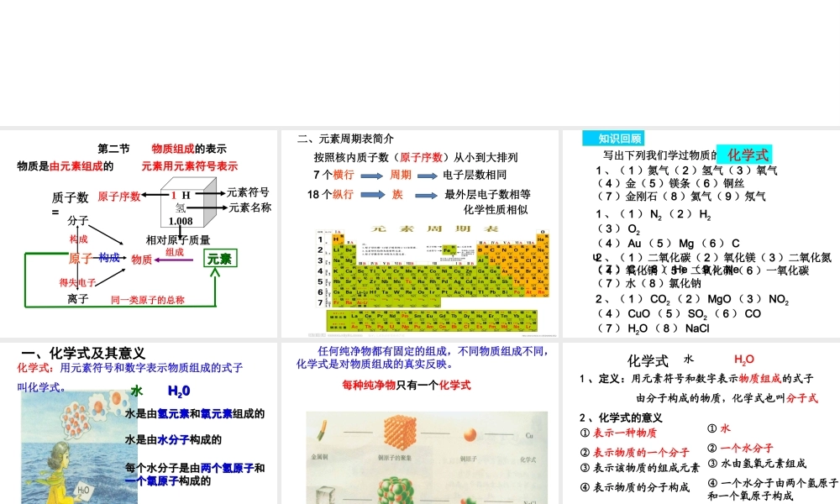Select the line （7）H2O（8）NaCl
This screenshot has width=840, height=504.
653,328
